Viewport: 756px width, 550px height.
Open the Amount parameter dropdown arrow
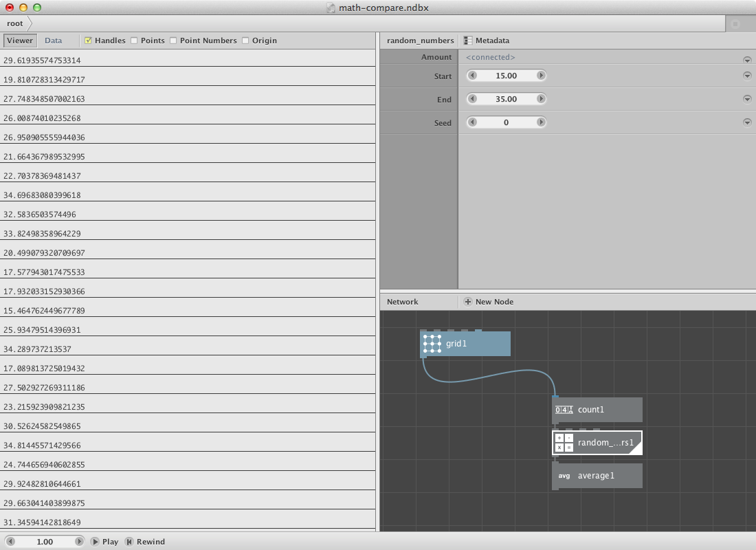click(x=747, y=60)
